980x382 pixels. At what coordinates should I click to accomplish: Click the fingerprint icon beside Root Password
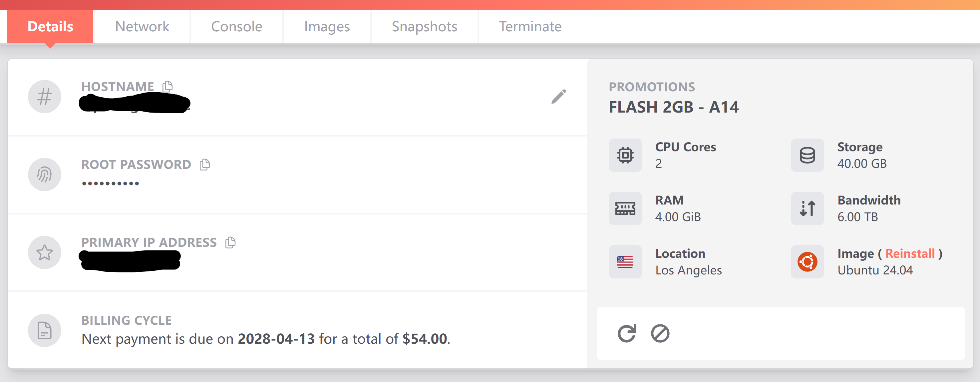point(45,175)
